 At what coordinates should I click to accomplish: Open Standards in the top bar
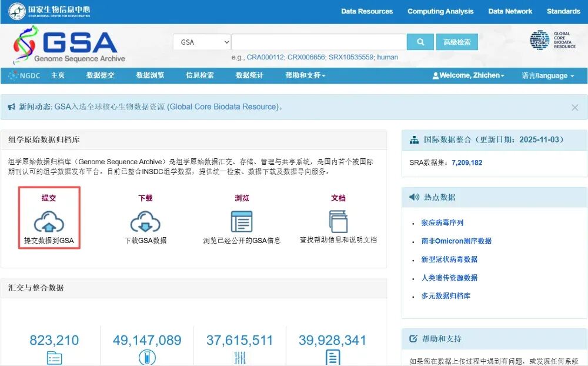click(563, 11)
